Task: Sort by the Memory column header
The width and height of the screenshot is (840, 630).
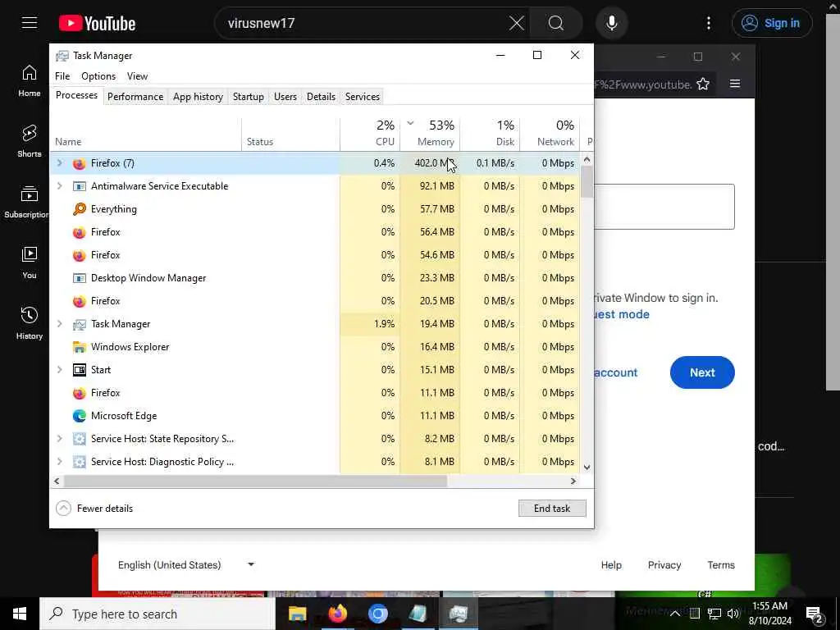Action: (x=430, y=134)
